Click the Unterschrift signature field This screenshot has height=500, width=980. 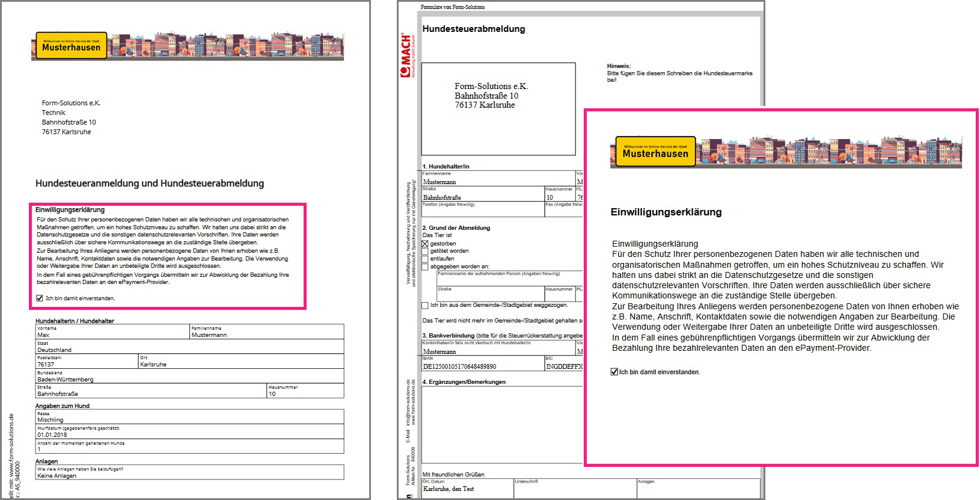coord(575,488)
